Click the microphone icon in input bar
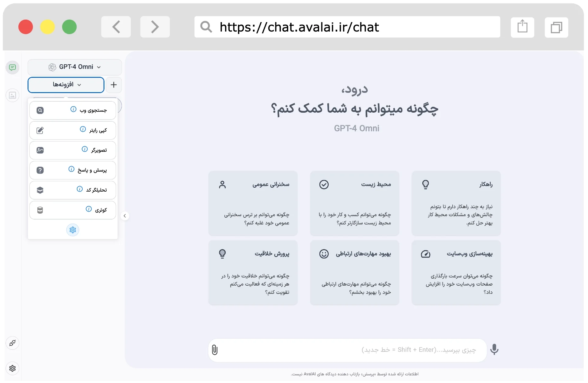Screen dimensions: 588x383 [x=495, y=349]
